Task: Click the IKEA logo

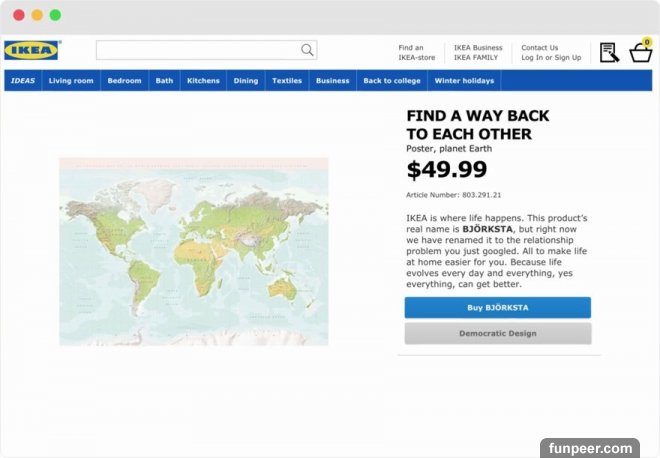Action: (32, 50)
